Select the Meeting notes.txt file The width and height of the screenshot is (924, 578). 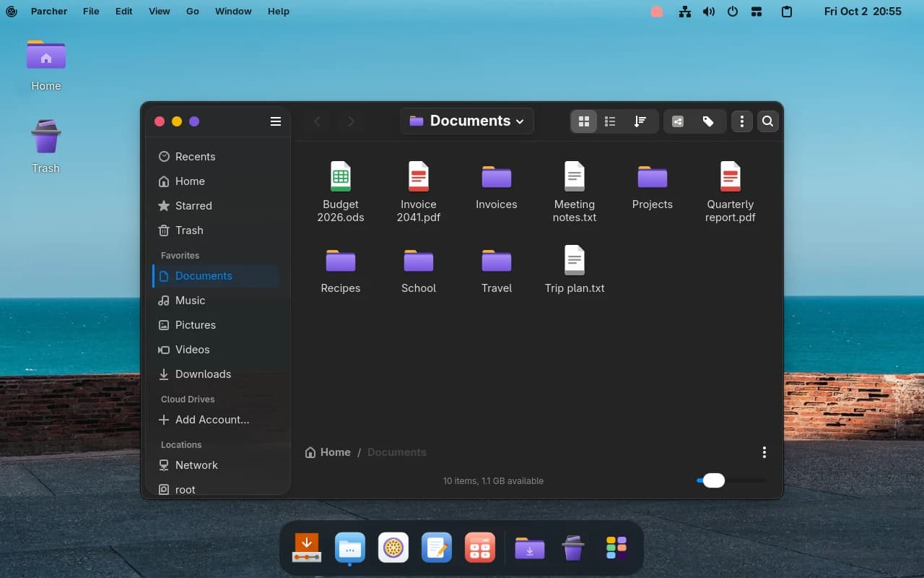[575, 191]
